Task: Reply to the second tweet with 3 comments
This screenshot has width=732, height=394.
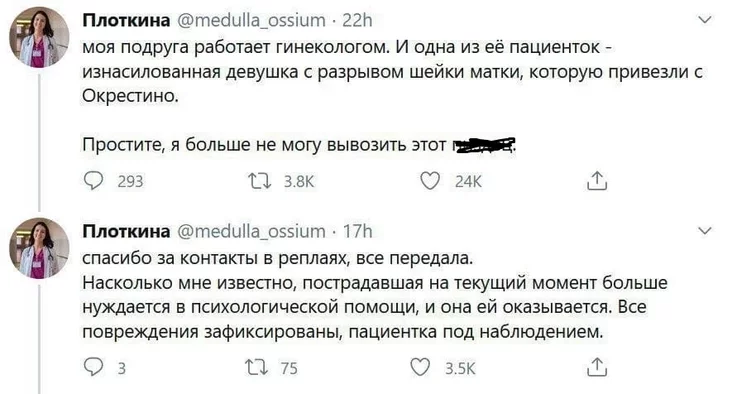Action: (93, 367)
